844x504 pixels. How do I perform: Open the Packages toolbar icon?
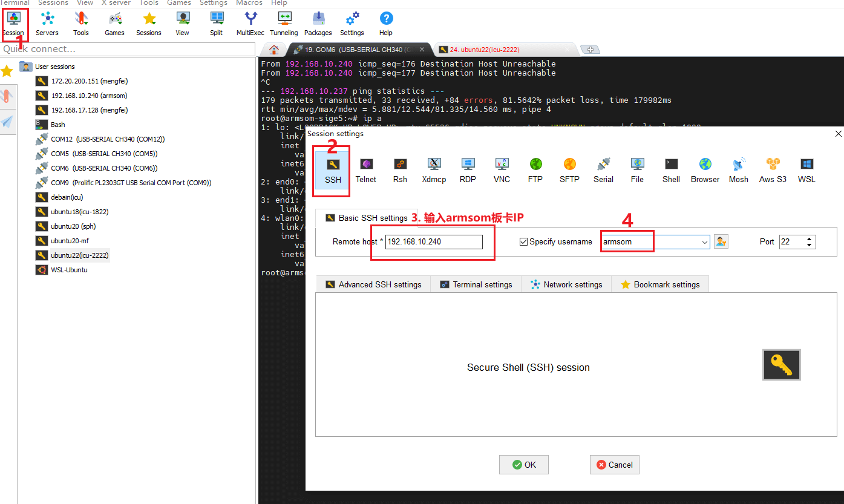click(x=318, y=24)
